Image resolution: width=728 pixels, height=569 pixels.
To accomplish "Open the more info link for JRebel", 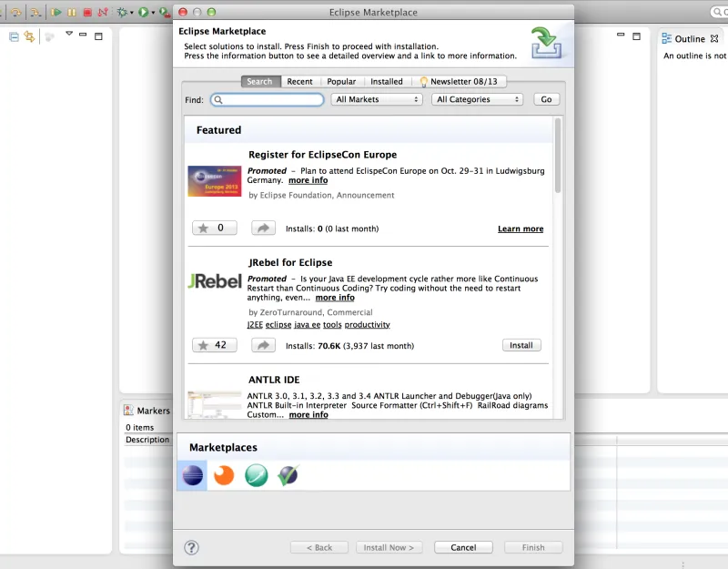I will click(x=334, y=297).
